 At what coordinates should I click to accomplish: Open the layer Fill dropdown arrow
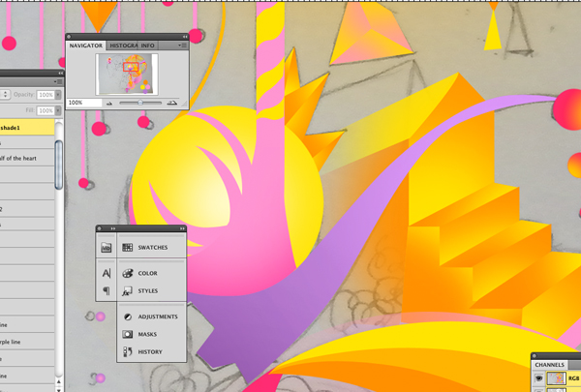coord(58,110)
